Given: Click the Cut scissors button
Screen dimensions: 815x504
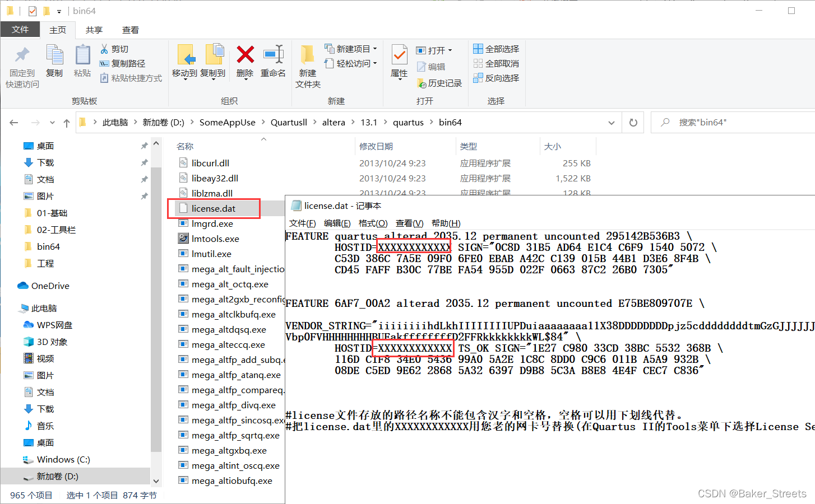Looking at the screenshot, I should coord(114,49).
